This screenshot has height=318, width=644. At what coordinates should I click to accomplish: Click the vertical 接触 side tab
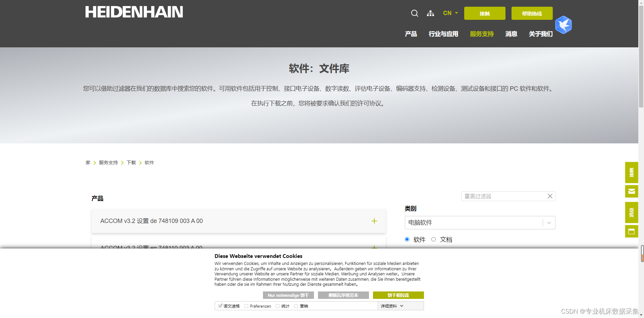coord(632,173)
